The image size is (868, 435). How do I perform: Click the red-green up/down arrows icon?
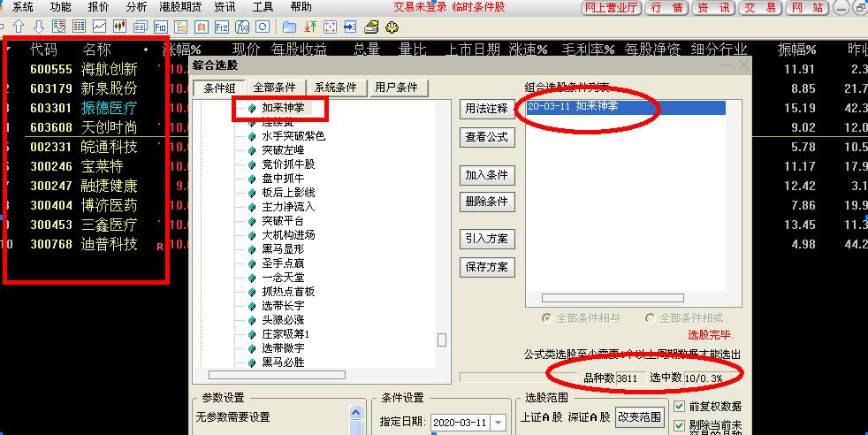coord(310,27)
